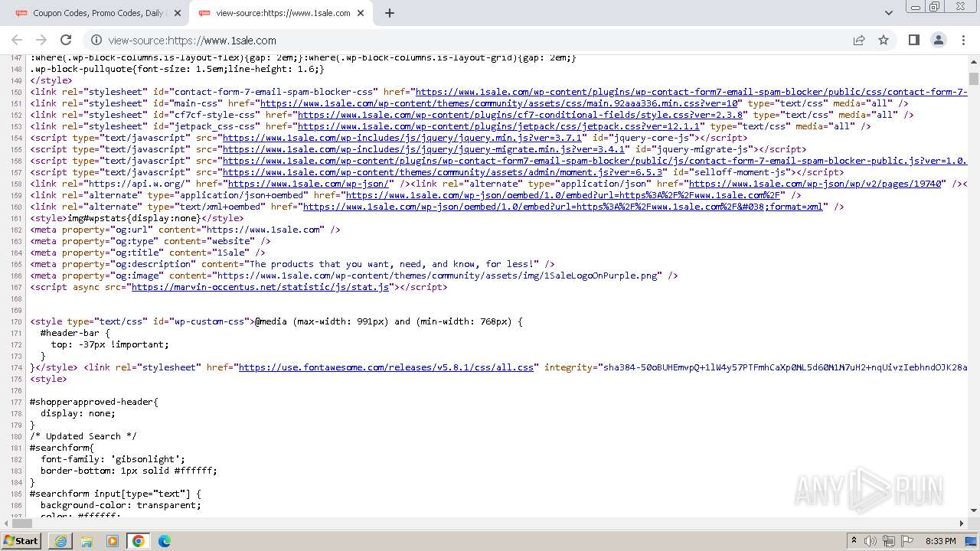Open the oembed format=xml link on line 160

[x=563, y=207]
